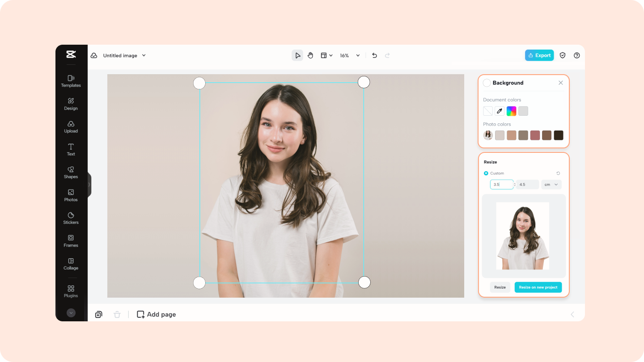Click the Background color circle indicator

point(487,83)
